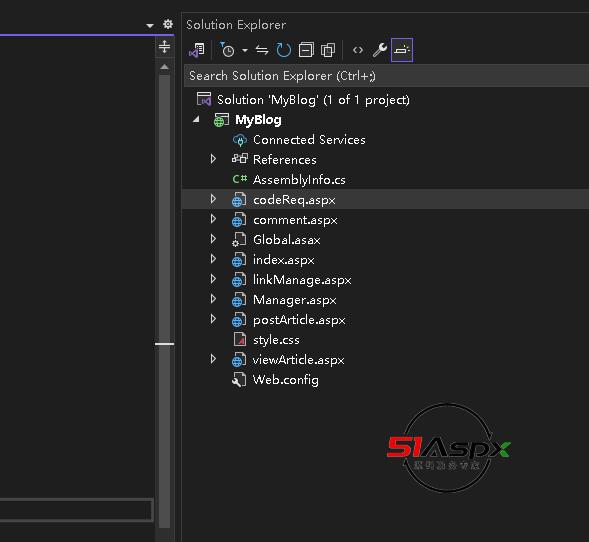The image size is (589, 542).
Task: Click the Pending Changes Filter icon
Action: tap(227, 50)
